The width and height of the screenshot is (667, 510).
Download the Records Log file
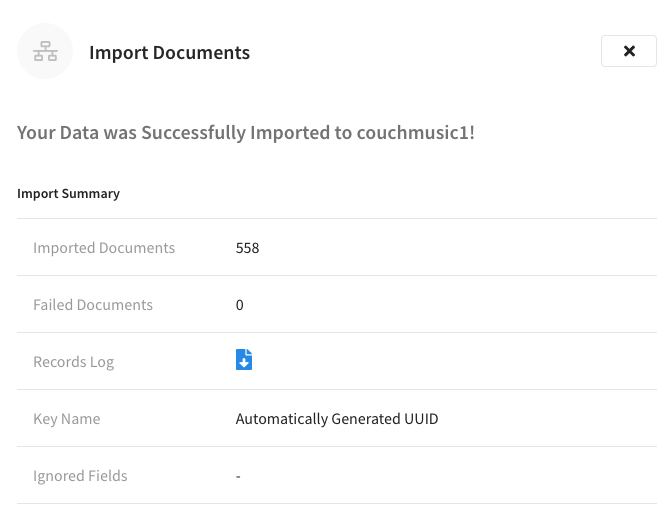tap(244, 359)
